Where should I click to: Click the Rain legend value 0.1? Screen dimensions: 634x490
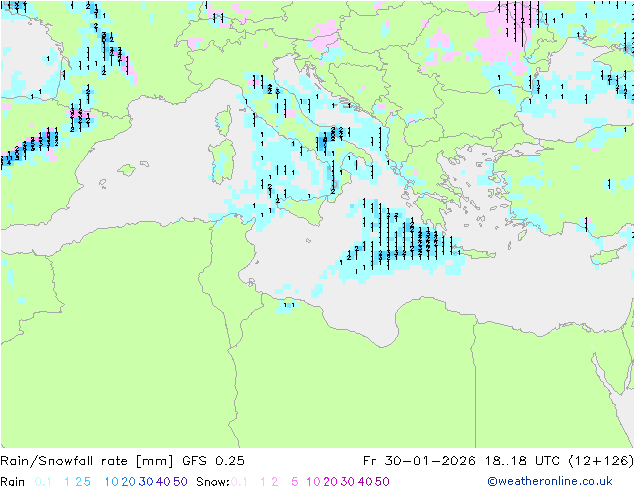coord(43,482)
